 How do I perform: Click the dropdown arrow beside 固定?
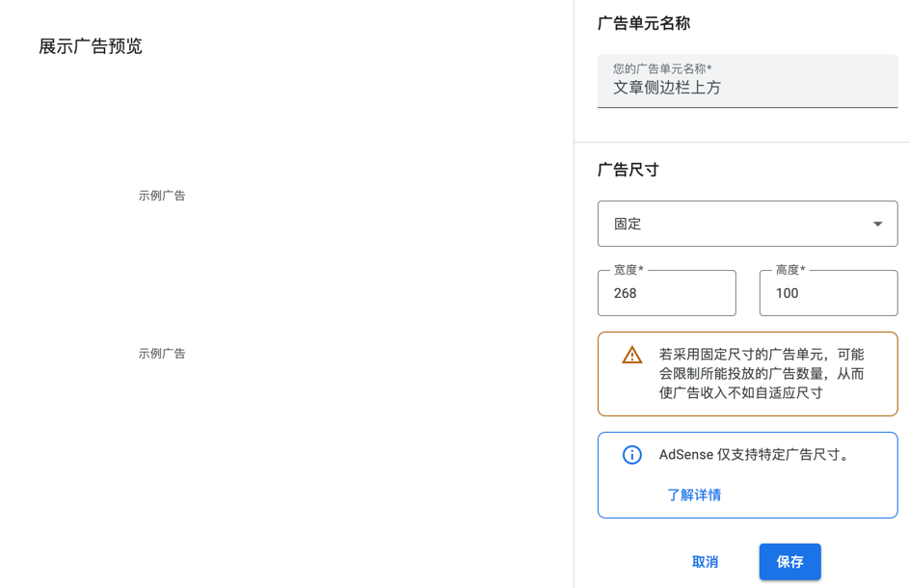click(x=877, y=223)
